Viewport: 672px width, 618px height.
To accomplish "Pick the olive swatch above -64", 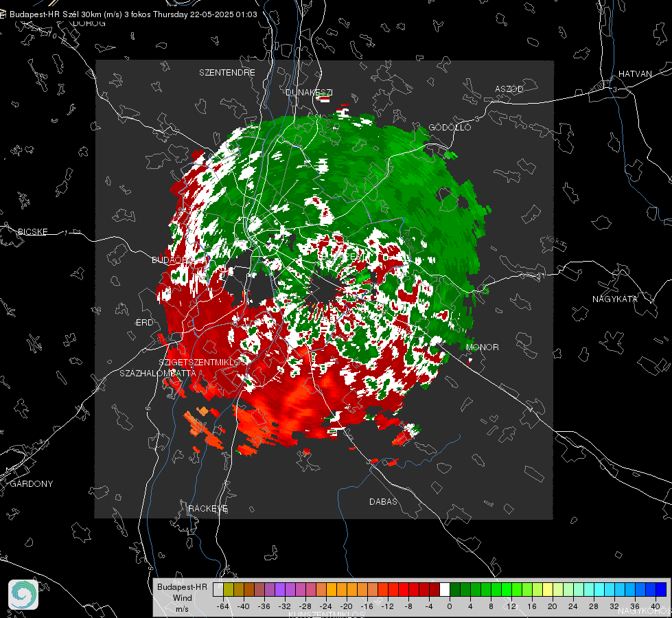I will (229, 590).
